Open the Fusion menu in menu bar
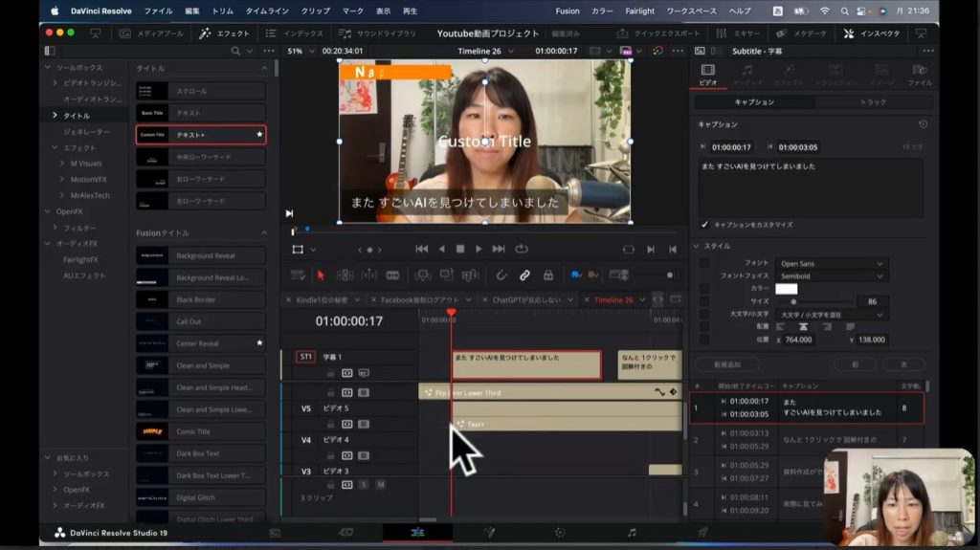Viewport: 980px width, 550px height. click(567, 11)
